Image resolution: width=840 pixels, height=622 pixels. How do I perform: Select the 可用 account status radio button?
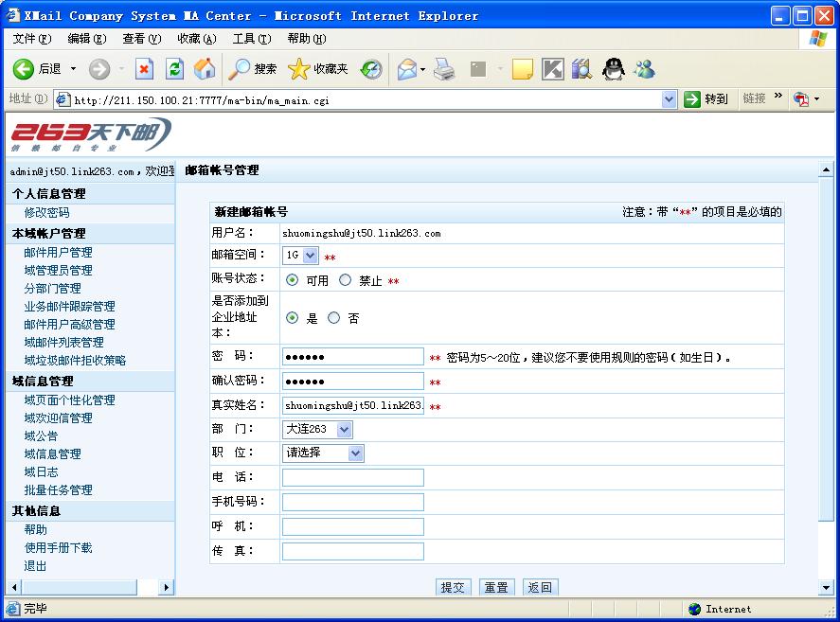(x=292, y=280)
